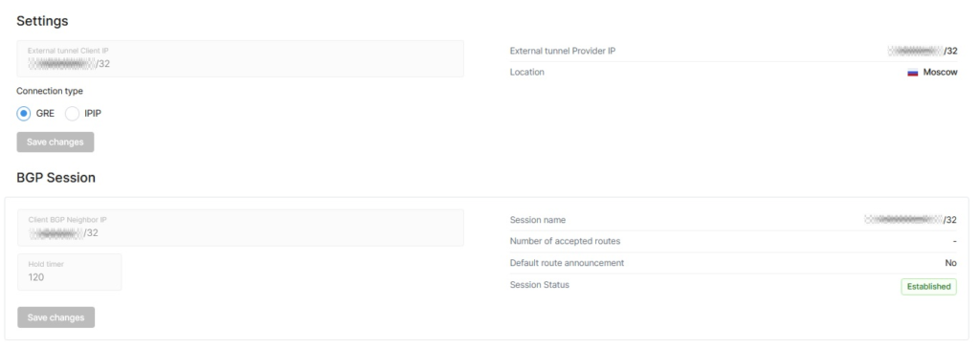Click the Russian flag icon beside Moscow
980x349 pixels.
coord(912,73)
